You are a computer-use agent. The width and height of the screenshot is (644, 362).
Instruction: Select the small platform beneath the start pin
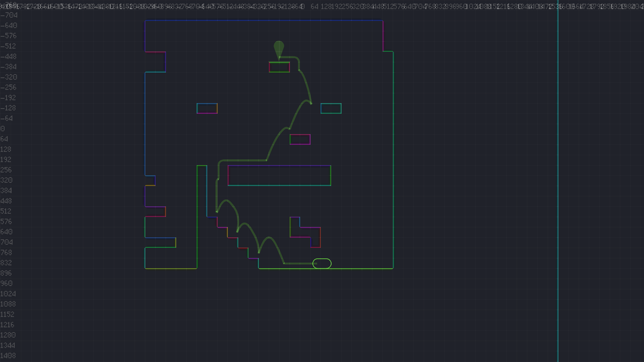pyautogui.click(x=279, y=67)
